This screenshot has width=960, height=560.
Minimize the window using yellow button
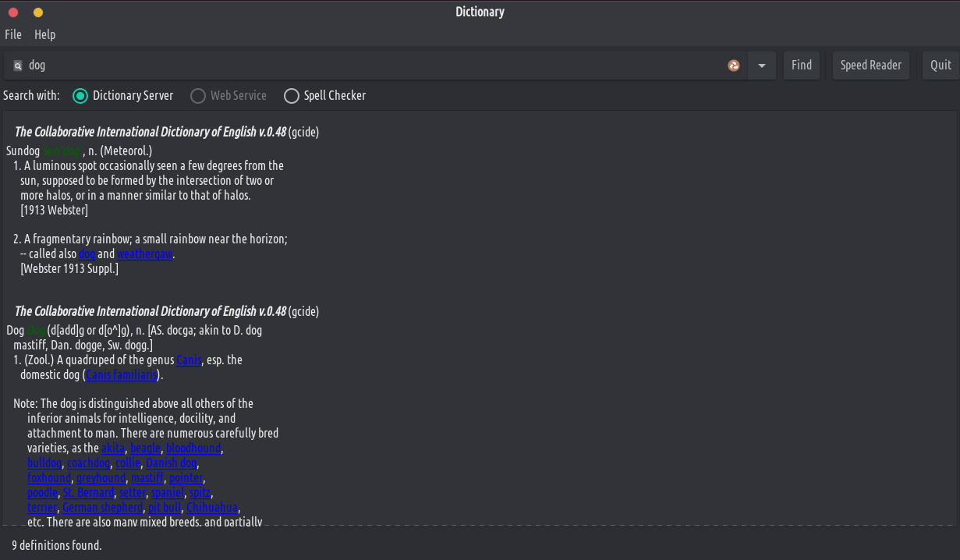click(x=38, y=12)
